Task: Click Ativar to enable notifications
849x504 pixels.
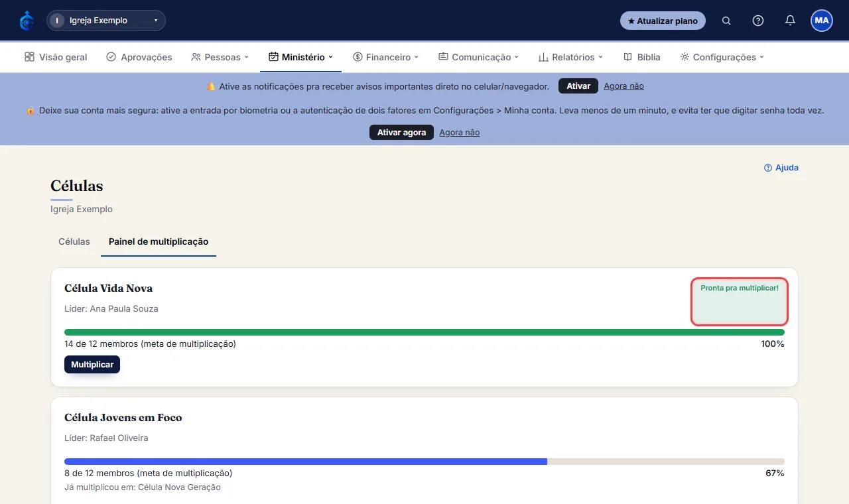Action: 578,86
